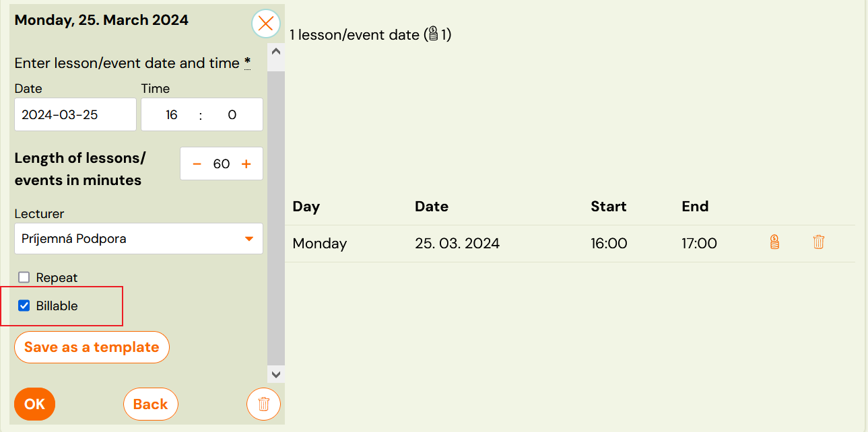Click the scrollbar down arrow icon
The width and height of the screenshot is (868, 432).
pos(275,374)
